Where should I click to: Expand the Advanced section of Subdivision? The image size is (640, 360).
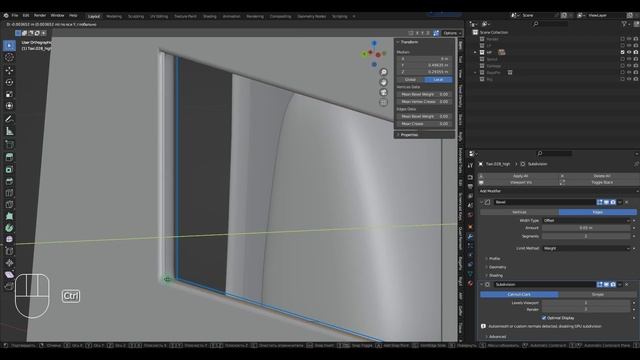pos(496,337)
